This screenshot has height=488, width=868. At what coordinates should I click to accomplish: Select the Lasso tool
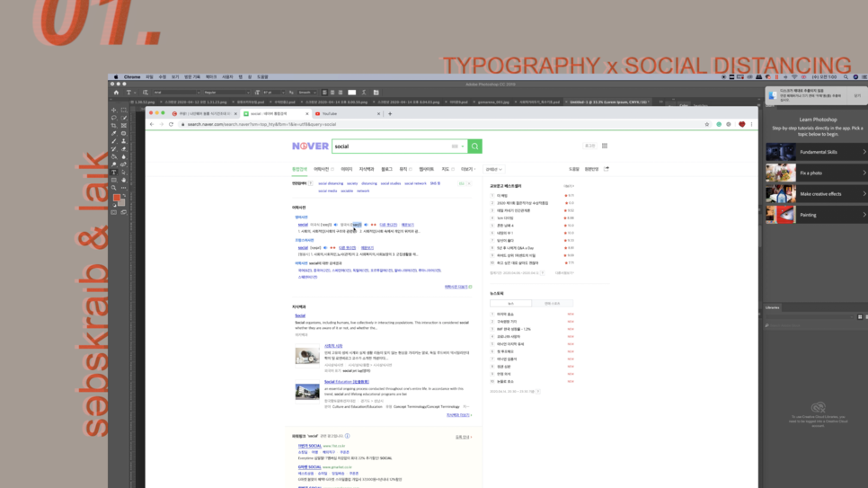tap(113, 118)
